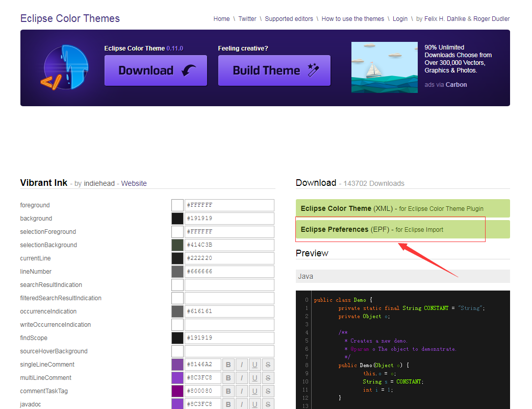
Task: Toggle italic for multiLineComment
Action: (242, 378)
